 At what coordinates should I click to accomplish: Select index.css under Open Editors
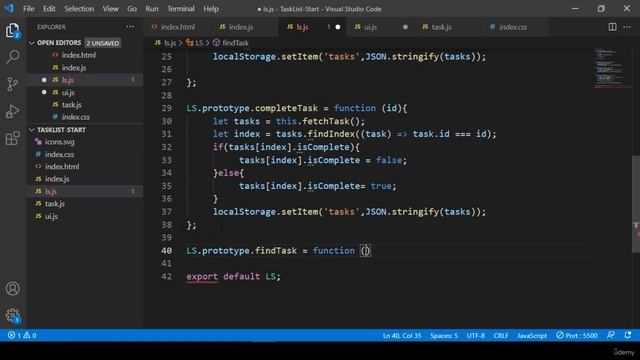pyautogui.click(x=85, y=117)
